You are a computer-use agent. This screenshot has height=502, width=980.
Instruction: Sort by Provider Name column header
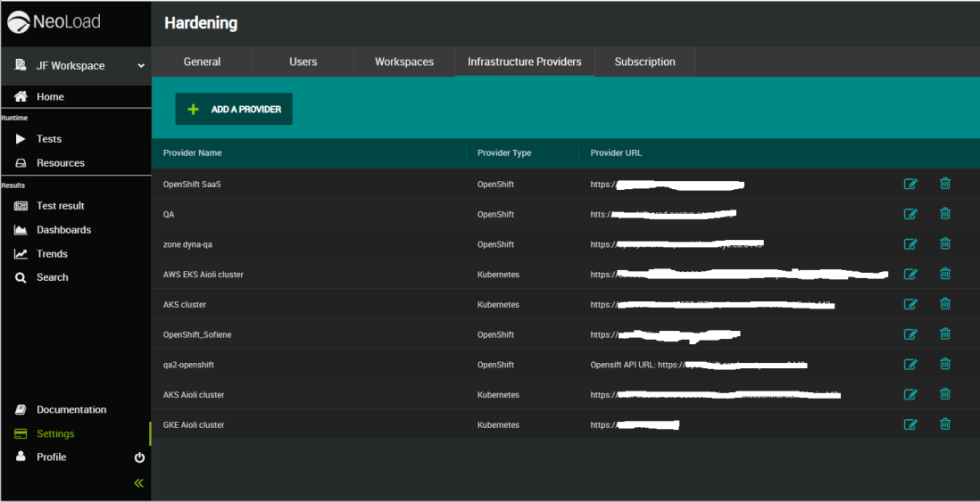pyautogui.click(x=193, y=153)
